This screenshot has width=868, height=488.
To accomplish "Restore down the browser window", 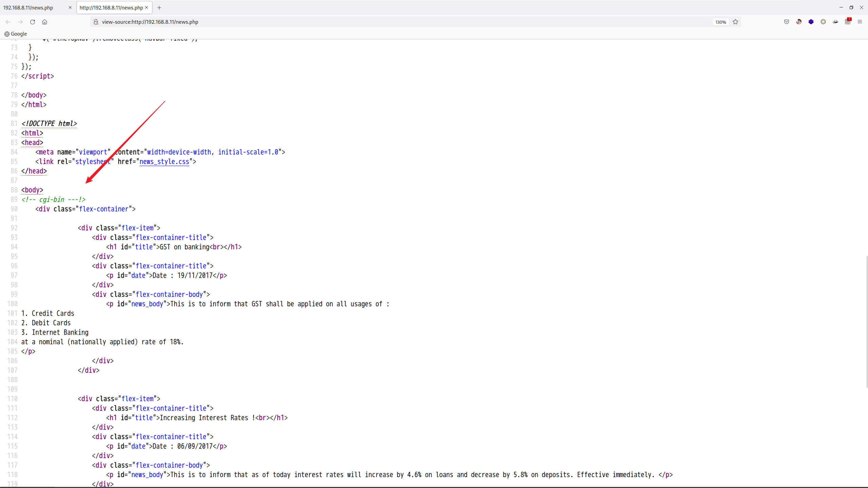I will 851,7.
